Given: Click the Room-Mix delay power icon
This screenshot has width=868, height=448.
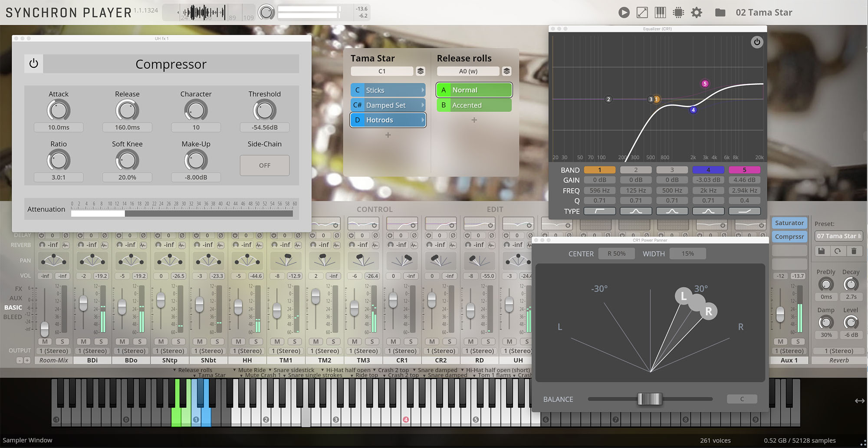Looking at the screenshot, I should (x=42, y=235).
